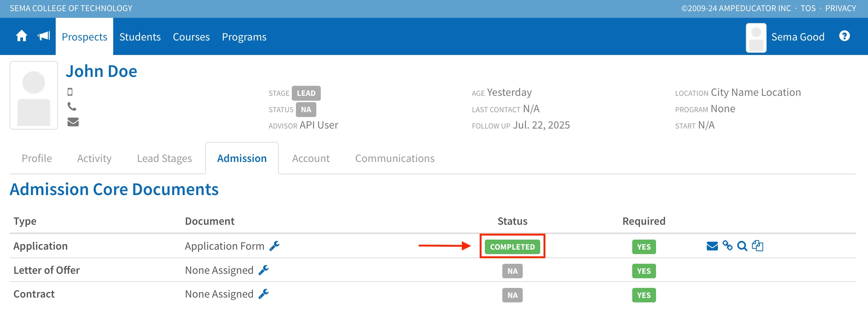Viewport: 868px width, 318px height.
Task: Open the Programs menu
Action: coord(244,37)
